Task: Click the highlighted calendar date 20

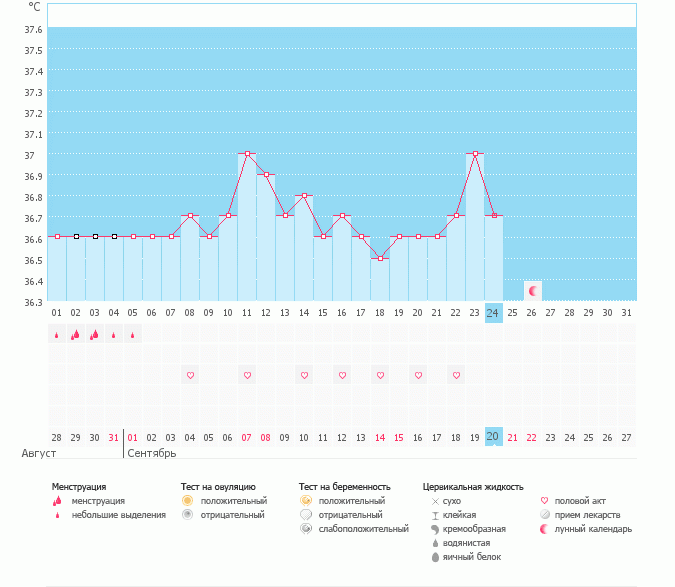Action: coord(493,437)
